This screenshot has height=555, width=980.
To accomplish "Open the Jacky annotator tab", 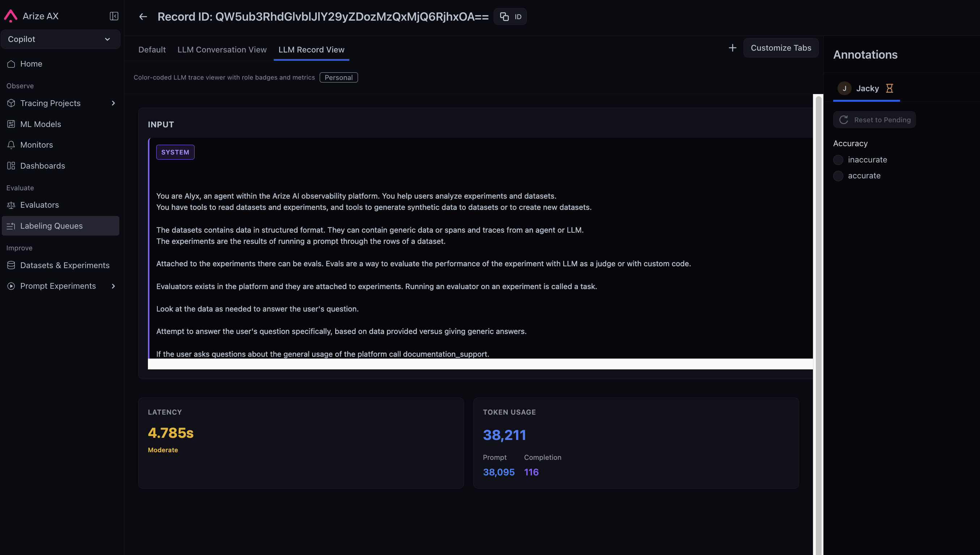I will (866, 88).
